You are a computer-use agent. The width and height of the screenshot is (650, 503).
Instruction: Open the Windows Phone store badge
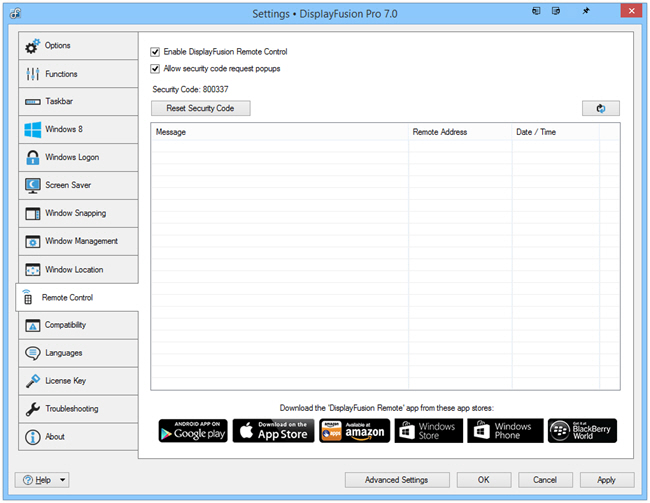505,430
